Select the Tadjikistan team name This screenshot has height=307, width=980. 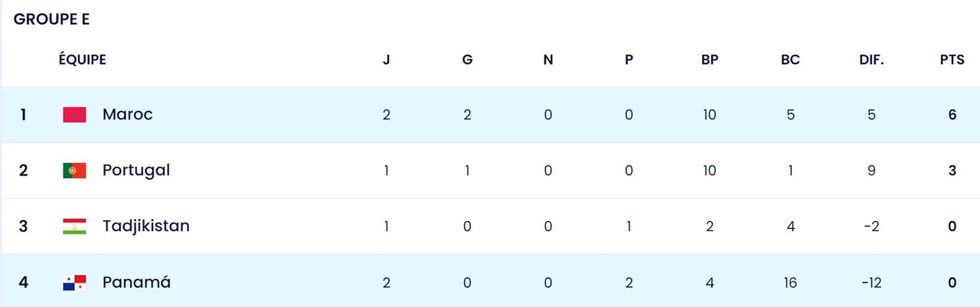click(x=146, y=227)
